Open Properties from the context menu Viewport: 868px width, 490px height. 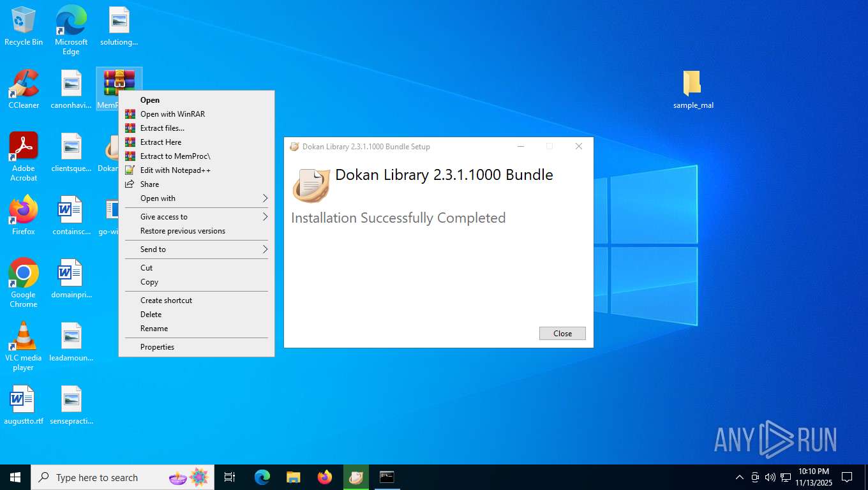(197, 347)
